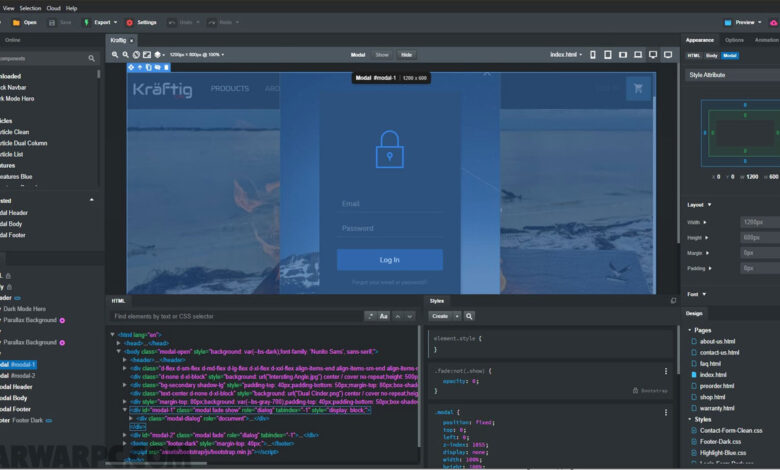The height and width of the screenshot is (470, 780).
Task: Click the lock icon in the login modal
Action: [390, 149]
